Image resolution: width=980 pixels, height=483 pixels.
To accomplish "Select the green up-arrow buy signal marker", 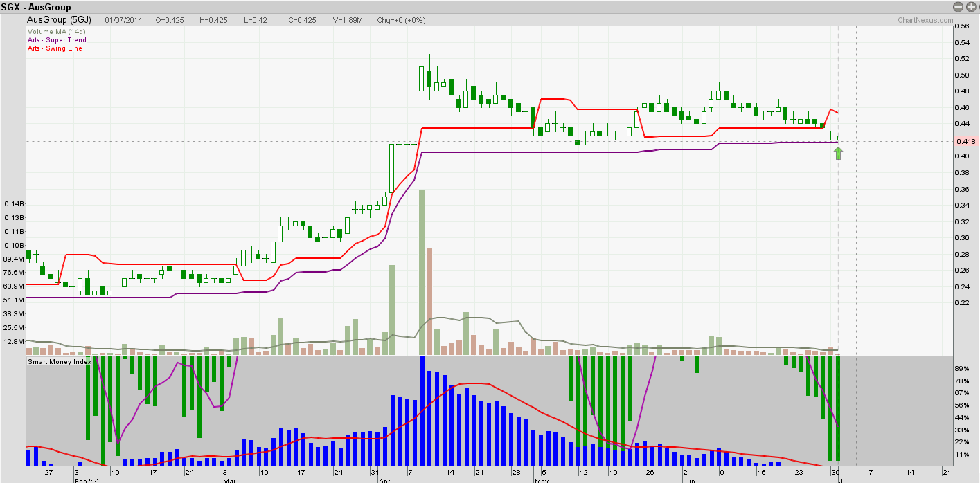I will click(838, 152).
